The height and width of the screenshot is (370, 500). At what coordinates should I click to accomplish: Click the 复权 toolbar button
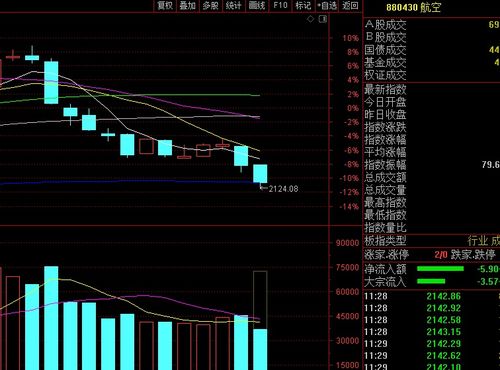point(165,6)
